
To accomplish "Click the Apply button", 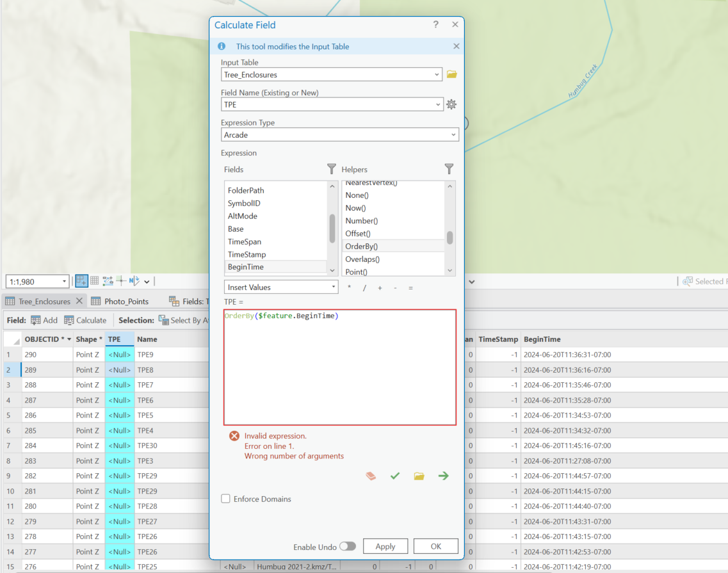I will point(385,546).
